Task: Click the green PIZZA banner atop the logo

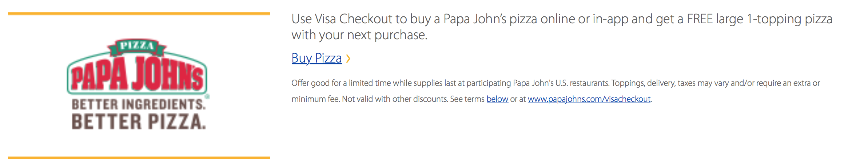Action: (137, 46)
